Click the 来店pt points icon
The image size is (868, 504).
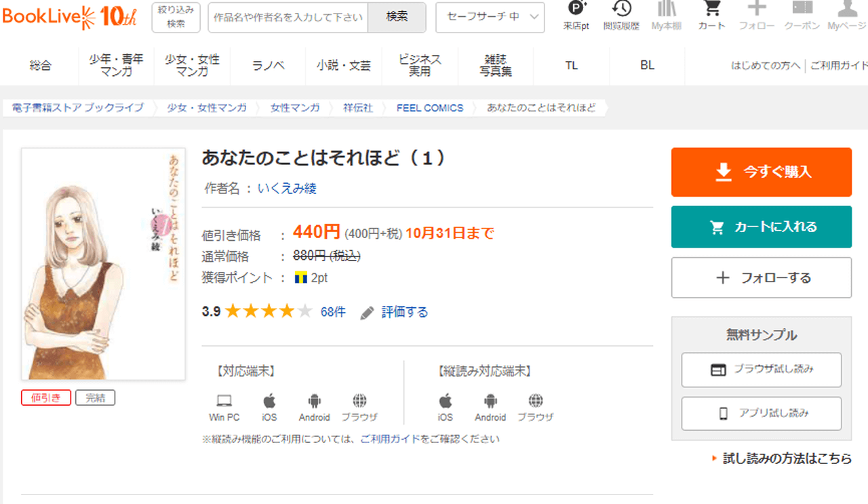[576, 9]
